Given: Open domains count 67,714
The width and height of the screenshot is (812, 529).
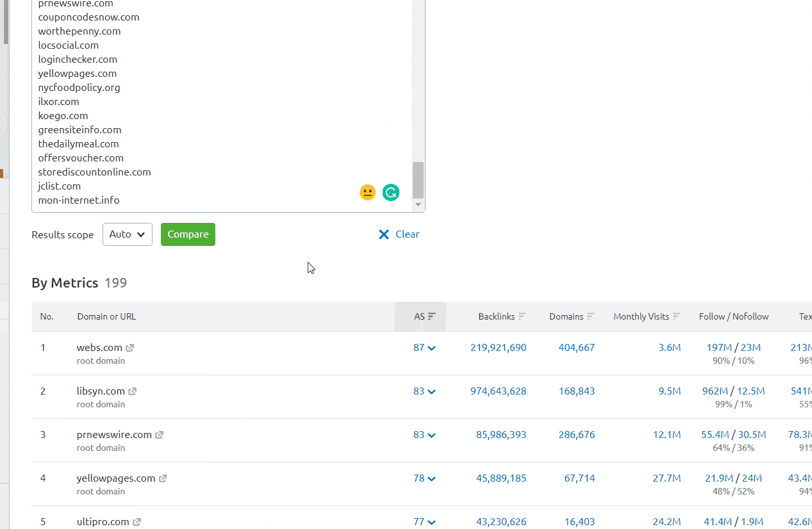Looking at the screenshot, I should click(579, 478).
